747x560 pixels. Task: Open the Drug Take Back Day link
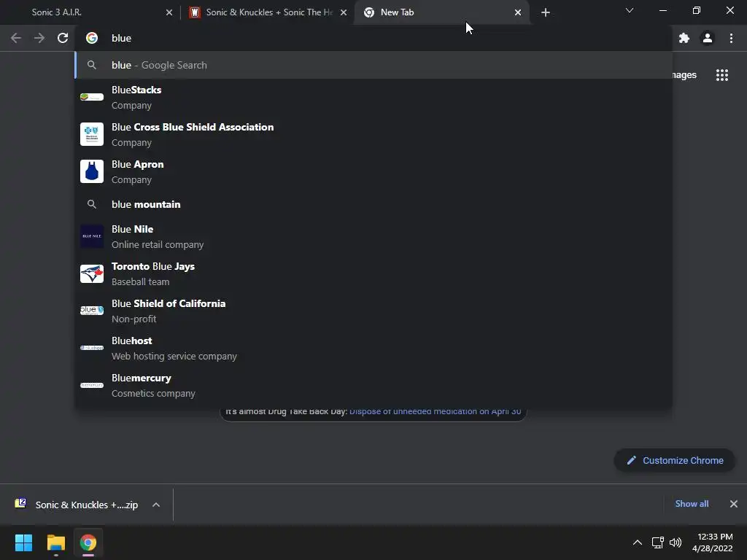coord(435,411)
